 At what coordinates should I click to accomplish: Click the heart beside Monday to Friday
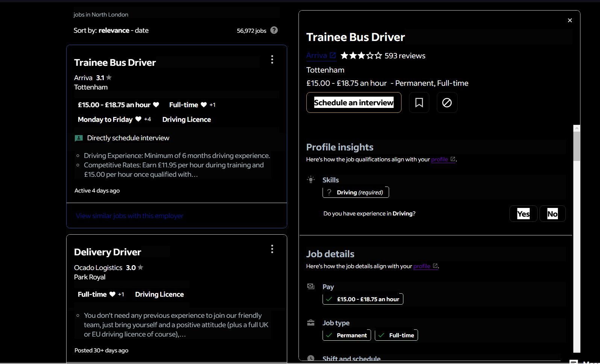[x=138, y=119]
